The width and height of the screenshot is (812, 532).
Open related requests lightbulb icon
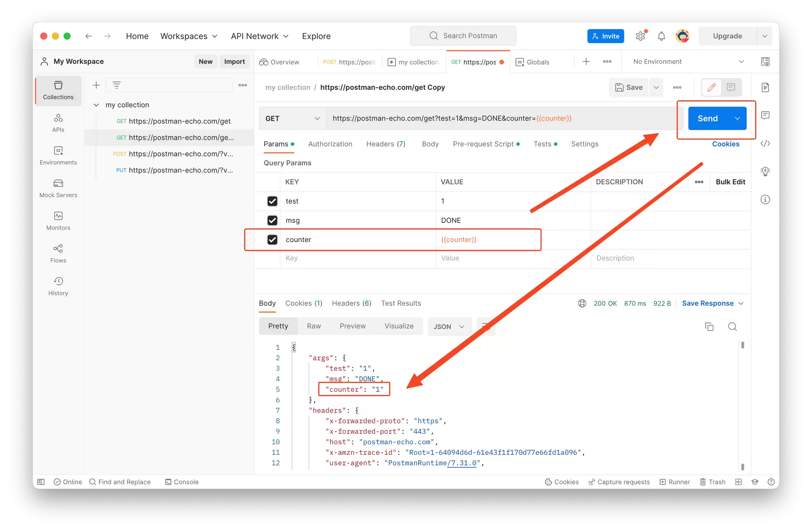765,171
